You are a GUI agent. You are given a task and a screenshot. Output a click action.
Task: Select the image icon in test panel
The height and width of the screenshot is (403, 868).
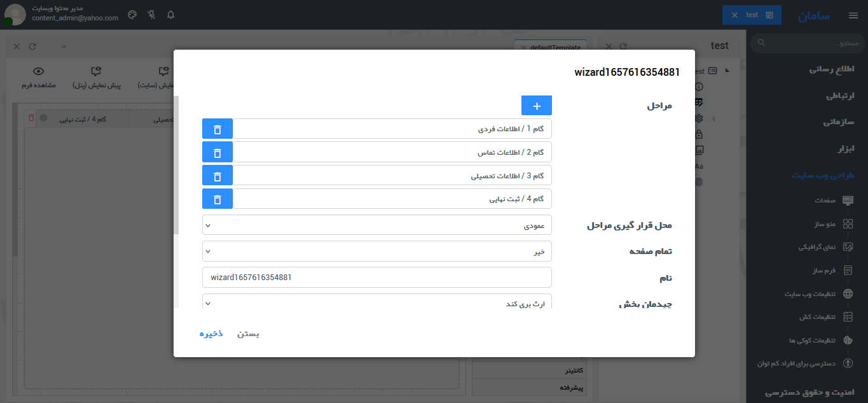(x=699, y=150)
